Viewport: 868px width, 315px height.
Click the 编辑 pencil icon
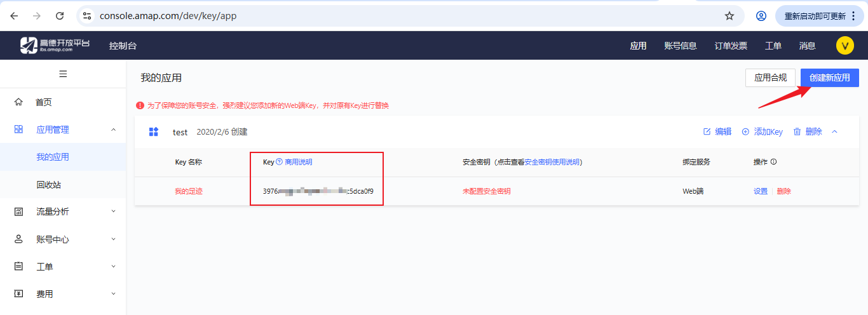[707, 131]
